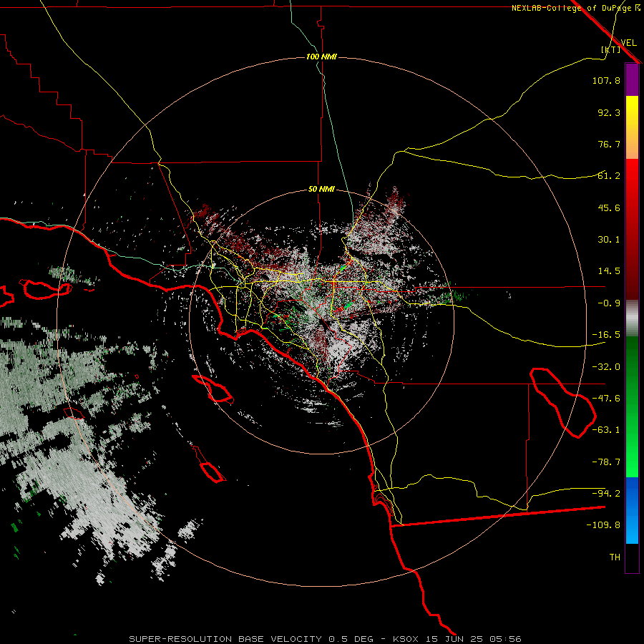Viewport: 644px width, 644px height.
Task: Click the -32.0 velocity scale label
Action: [x=606, y=367]
